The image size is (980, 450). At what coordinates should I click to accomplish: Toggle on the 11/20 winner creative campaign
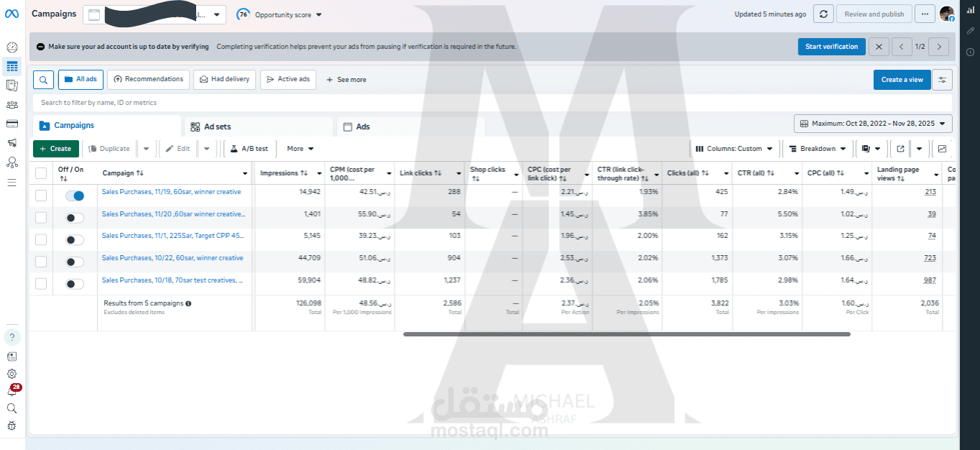[x=74, y=218]
